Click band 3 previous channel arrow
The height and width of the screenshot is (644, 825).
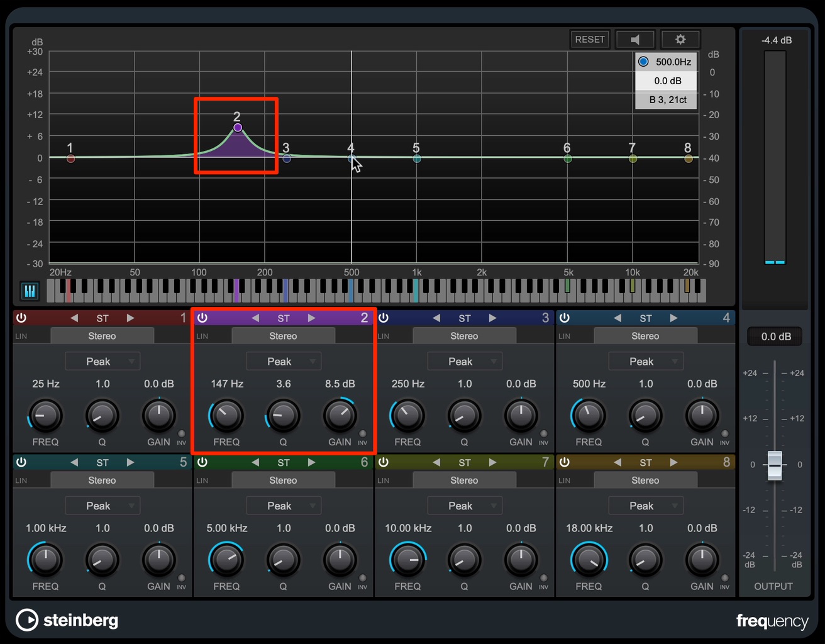pos(436,318)
